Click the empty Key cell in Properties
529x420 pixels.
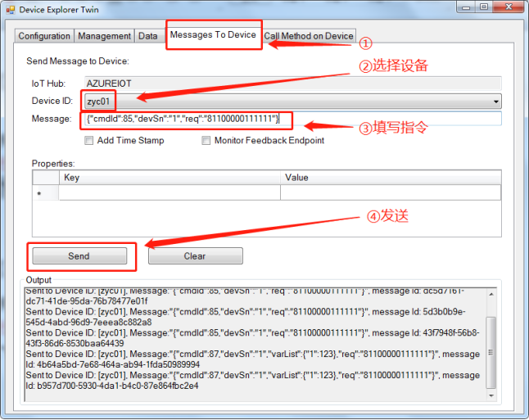click(169, 193)
